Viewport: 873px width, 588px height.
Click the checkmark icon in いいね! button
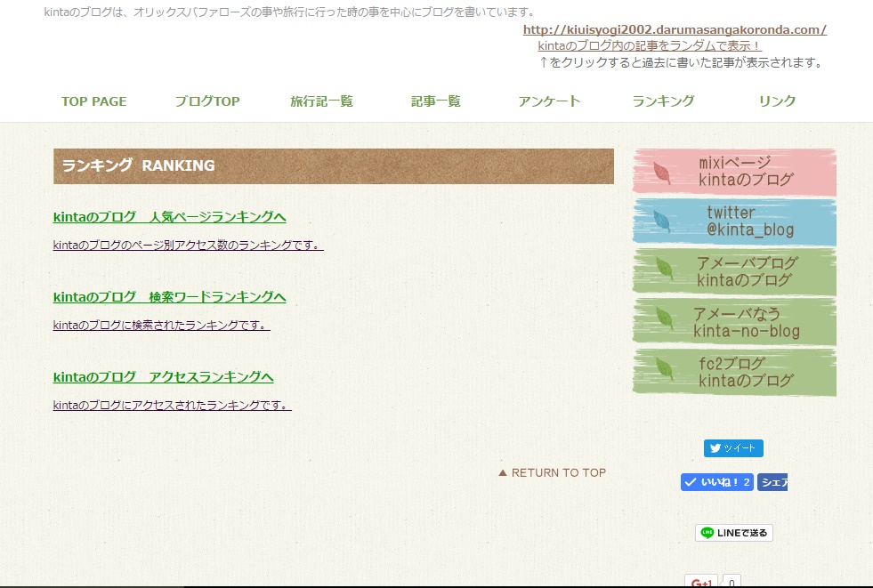tap(691, 482)
